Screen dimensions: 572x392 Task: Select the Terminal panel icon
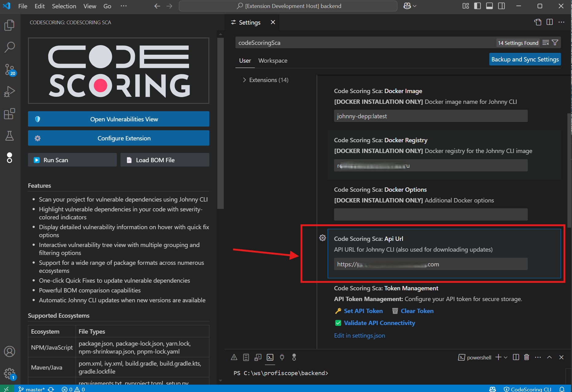pyautogui.click(x=270, y=357)
